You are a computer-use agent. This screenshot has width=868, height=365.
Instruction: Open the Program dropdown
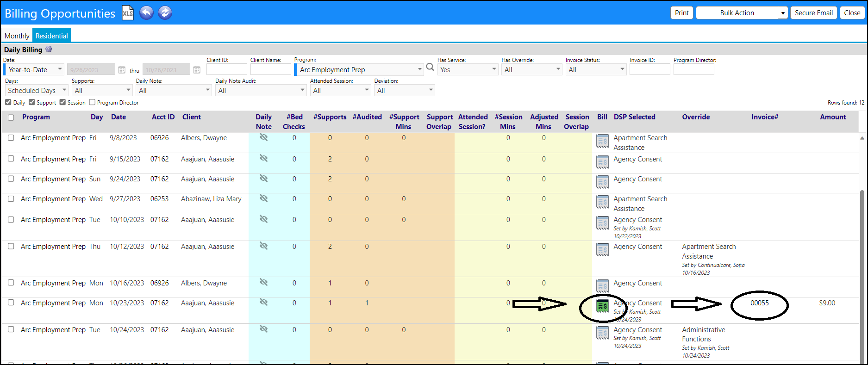[x=359, y=69]
